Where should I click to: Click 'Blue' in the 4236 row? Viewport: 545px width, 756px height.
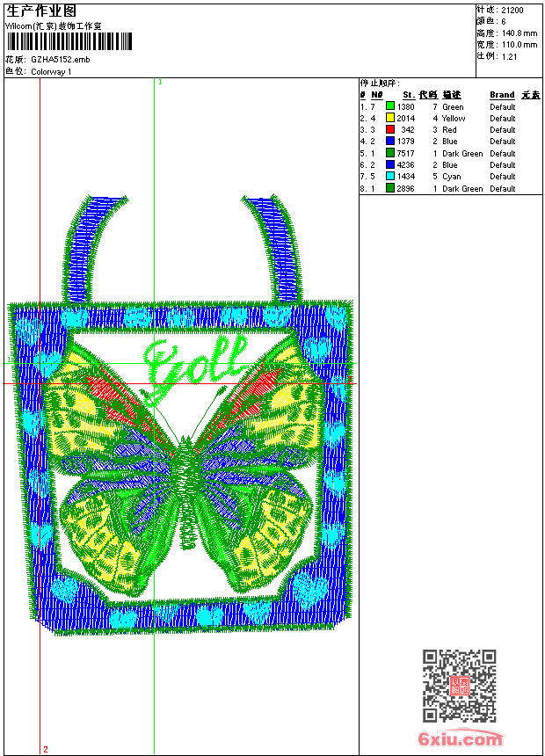tap(450, 165)
